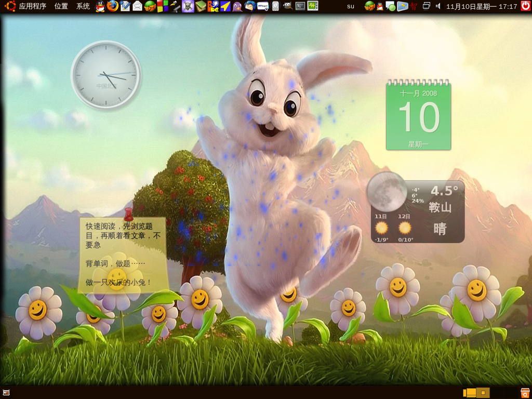Click the 十一月 2008 calendar header

click(418, 94)
